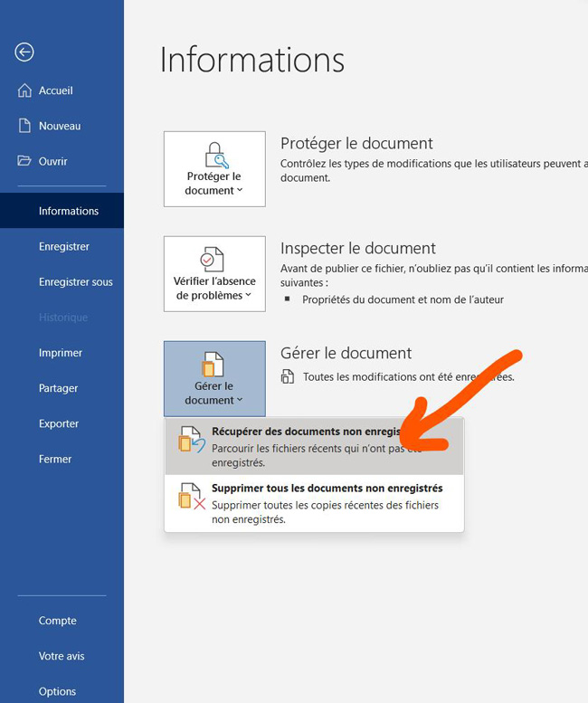Click the stacked pages icon on Gérer le document
The height and width of the screenshot is (703, 588).
click(x=212, y=364)
